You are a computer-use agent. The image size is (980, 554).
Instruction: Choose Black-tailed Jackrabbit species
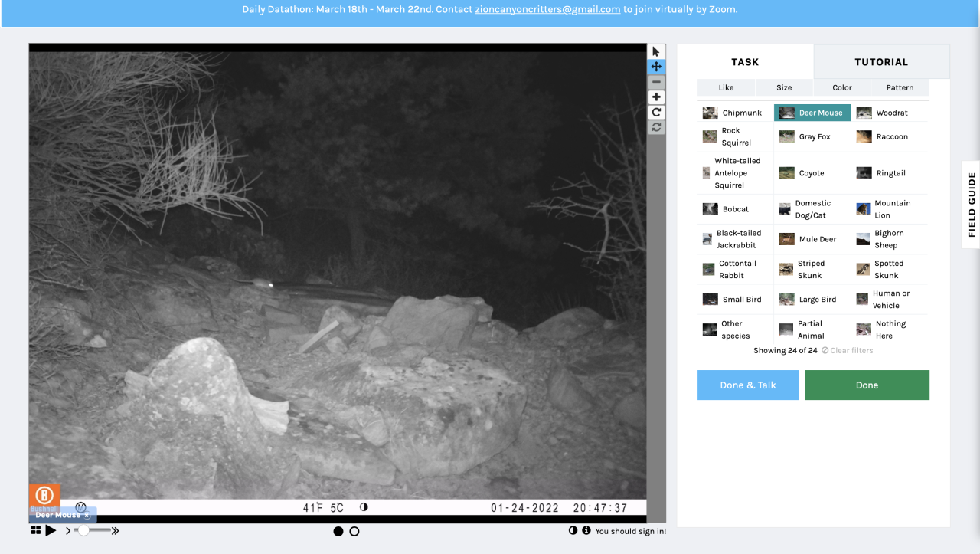tap(735, 239)
